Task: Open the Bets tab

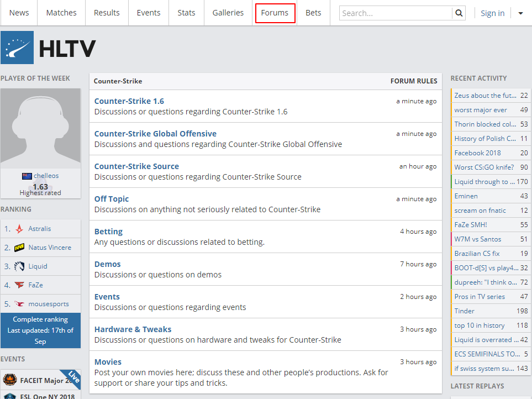Action: (x=313, y=13)
